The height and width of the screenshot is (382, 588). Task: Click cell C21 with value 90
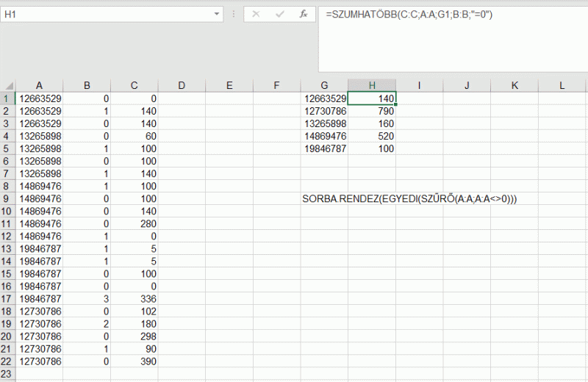tap(135, 349)
